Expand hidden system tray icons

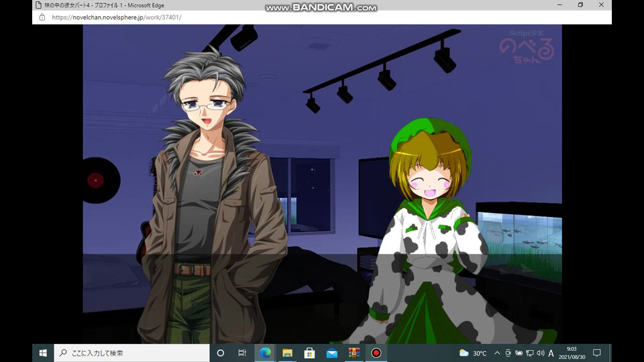497,353
